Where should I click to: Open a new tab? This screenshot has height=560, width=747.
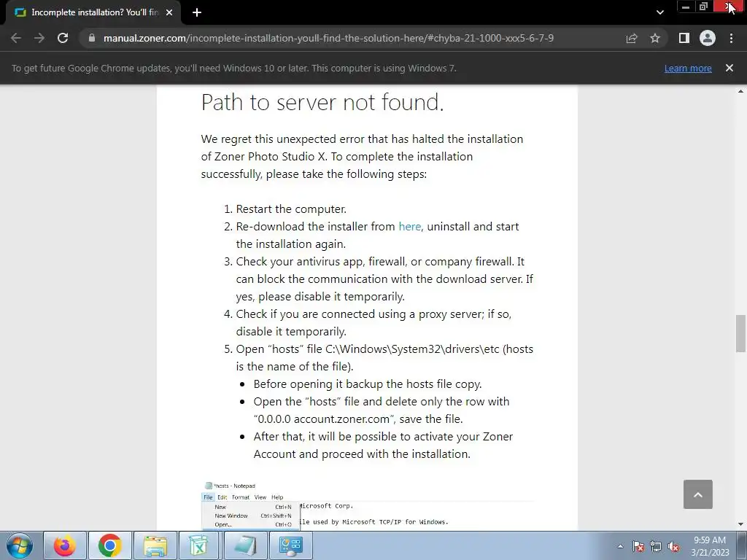(197, 12)
